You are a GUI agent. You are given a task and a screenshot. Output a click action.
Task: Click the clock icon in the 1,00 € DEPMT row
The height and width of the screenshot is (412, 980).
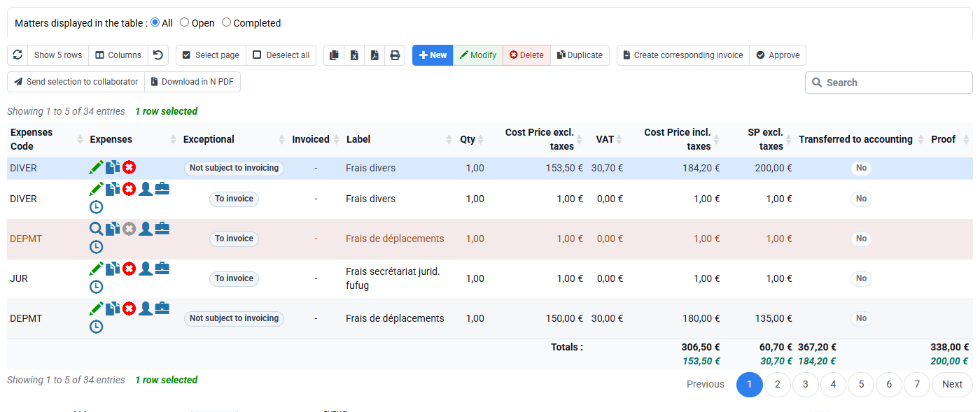(x=97, y=247)
